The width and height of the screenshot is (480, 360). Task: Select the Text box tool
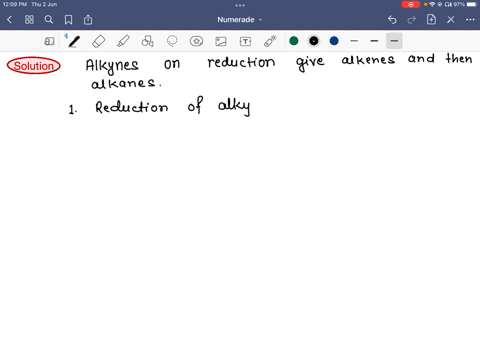(x=245, y=41)
